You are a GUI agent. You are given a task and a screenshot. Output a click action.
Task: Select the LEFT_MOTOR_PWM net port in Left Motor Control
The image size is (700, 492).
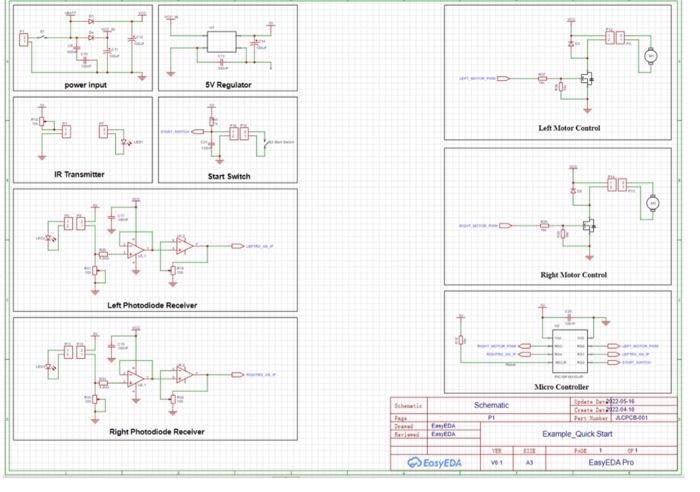tap(503, 79)
